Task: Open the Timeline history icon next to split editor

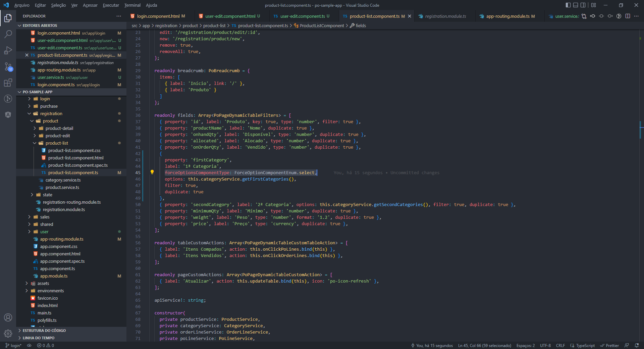Action: (x=619, y=16)
